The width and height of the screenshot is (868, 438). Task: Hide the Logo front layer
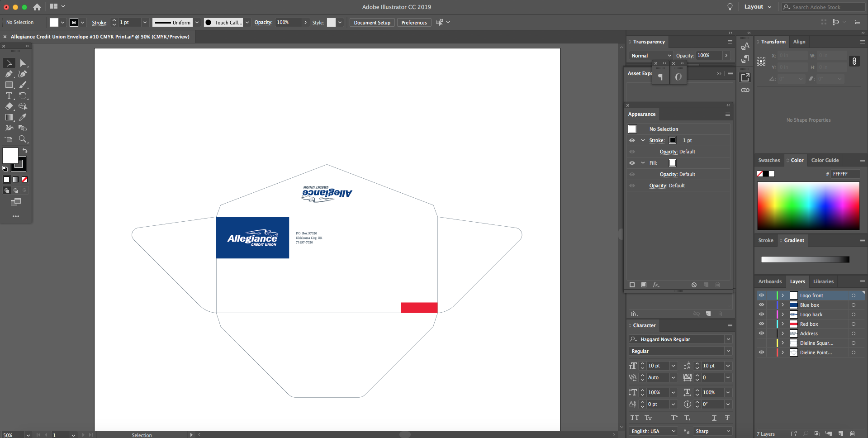tap(761, 295)
